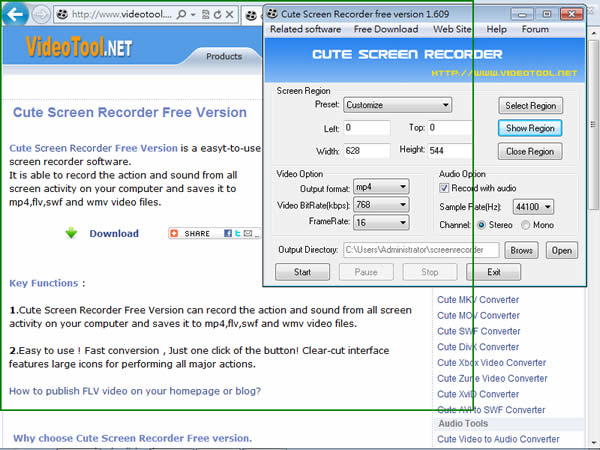Open the output folder with Open button
Image resolution: width=600 pixels, height=450 pixels.
coord(561,250)
